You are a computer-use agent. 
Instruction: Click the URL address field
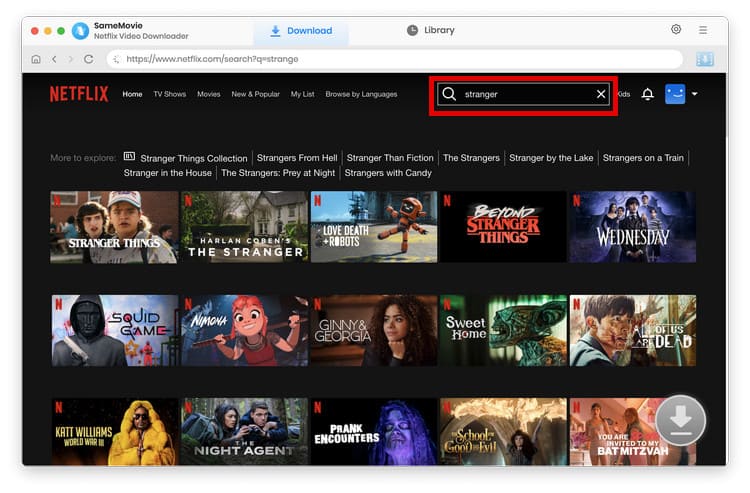[x=395, y=59]
